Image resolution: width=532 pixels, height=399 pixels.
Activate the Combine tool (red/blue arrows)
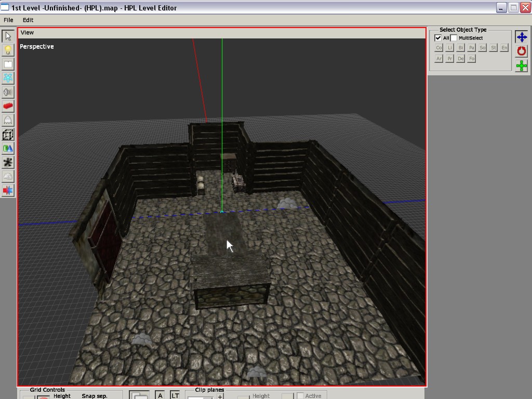tap(8, 191)
